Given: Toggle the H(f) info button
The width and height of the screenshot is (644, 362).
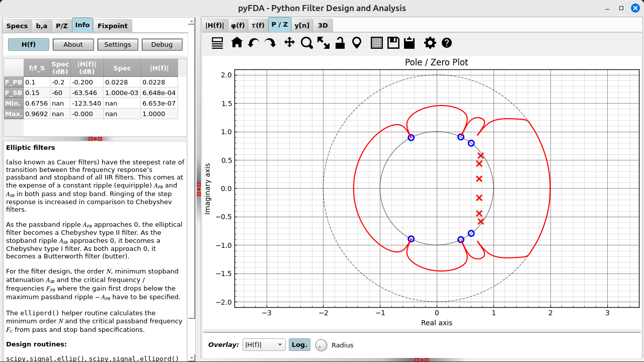Looking at the screenshot, I should 29,44.
